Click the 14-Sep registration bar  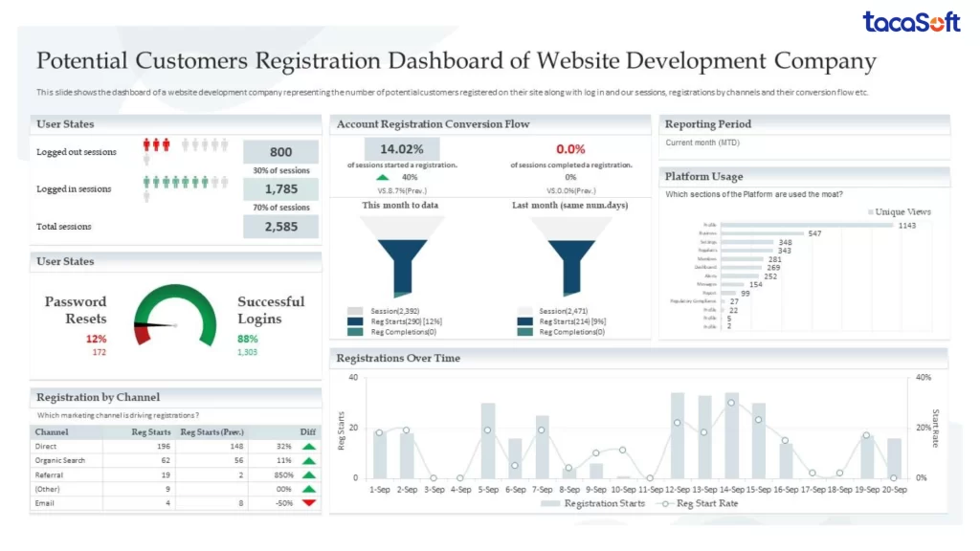point(731,435)
